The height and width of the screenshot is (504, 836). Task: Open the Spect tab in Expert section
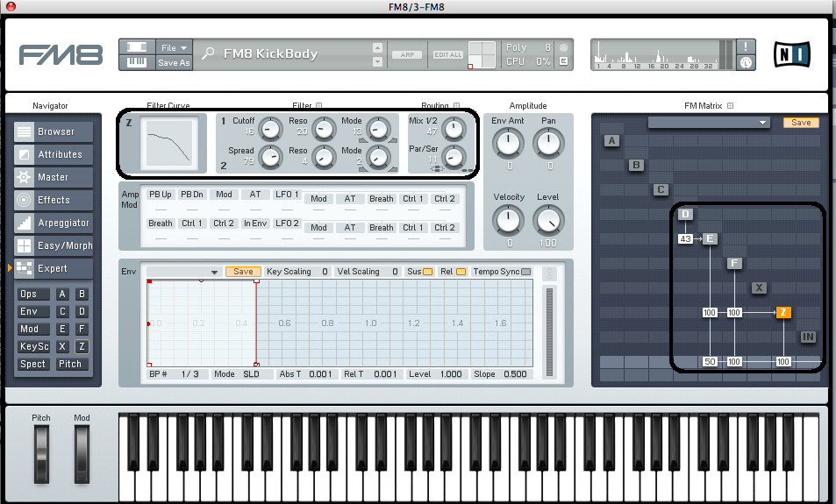(33, 365)
